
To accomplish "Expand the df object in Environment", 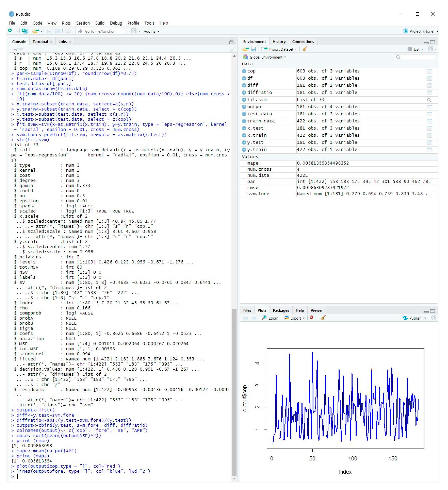I will coord(244,78).
